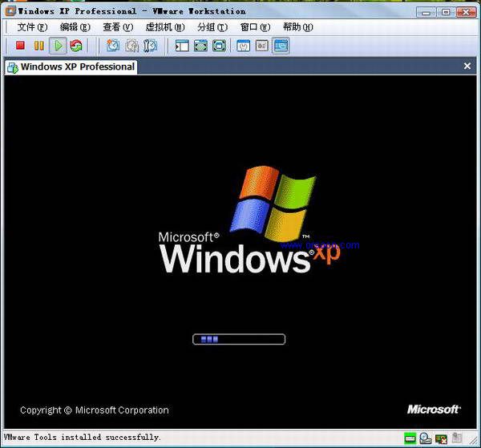Open the 窗口(W) menu

(255, 27)
